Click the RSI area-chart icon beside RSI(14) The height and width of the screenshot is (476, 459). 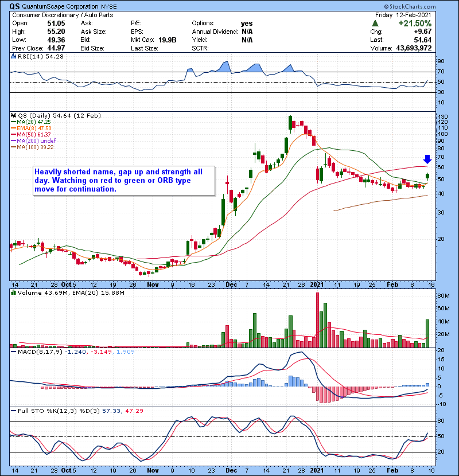(13, 56)
